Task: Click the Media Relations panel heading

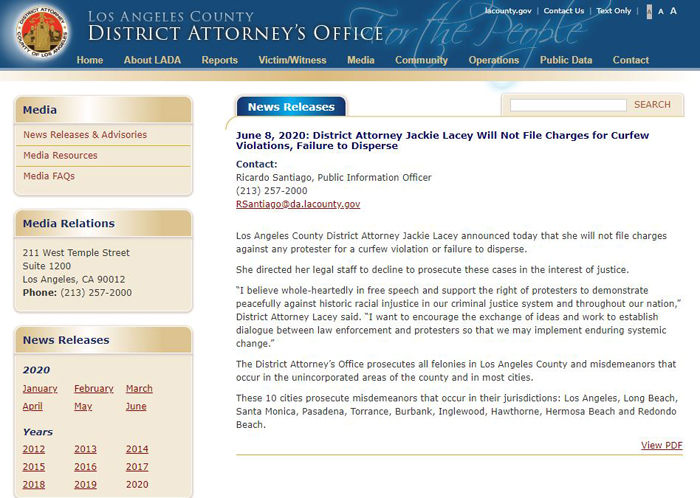Action: click(69, 223)
